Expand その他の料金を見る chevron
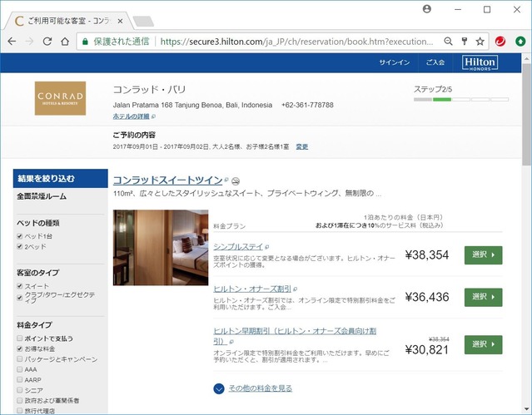 coord(219,388)
